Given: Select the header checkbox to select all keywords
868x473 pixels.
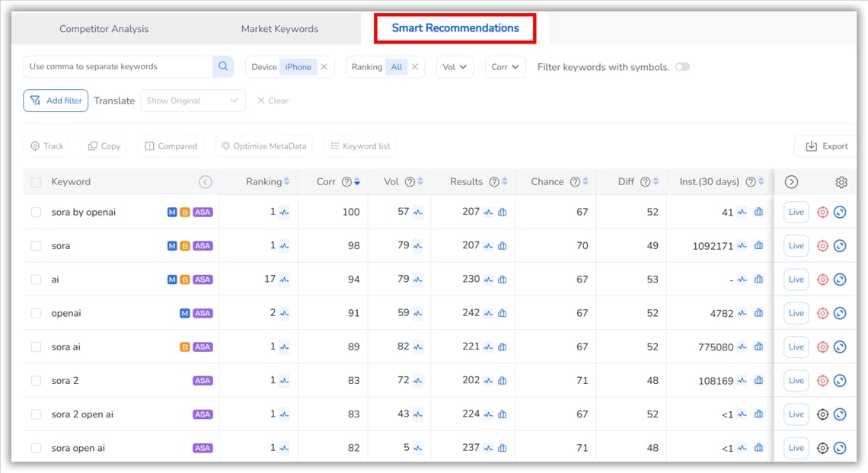Looking at the screenshot, I should pyautogui.click(x=35, y=181).
